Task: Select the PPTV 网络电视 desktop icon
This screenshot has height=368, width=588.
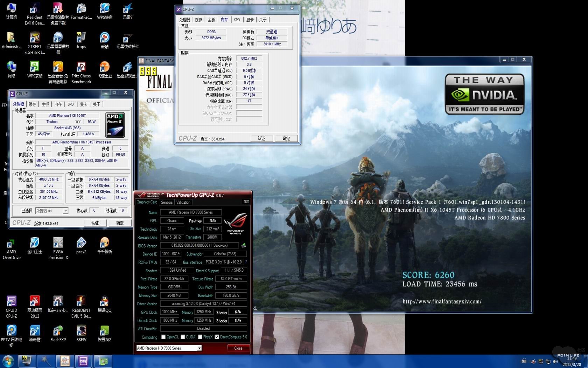Action: point(11,336)
